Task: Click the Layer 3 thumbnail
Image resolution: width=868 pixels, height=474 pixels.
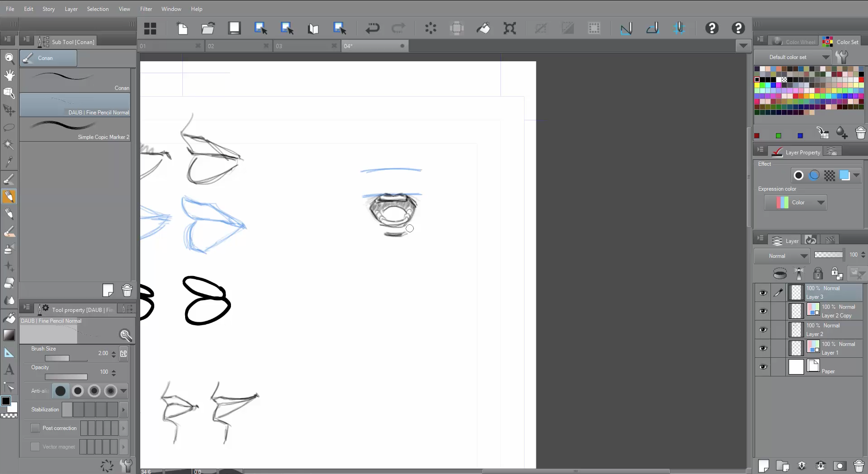Action: pos(796,293)
